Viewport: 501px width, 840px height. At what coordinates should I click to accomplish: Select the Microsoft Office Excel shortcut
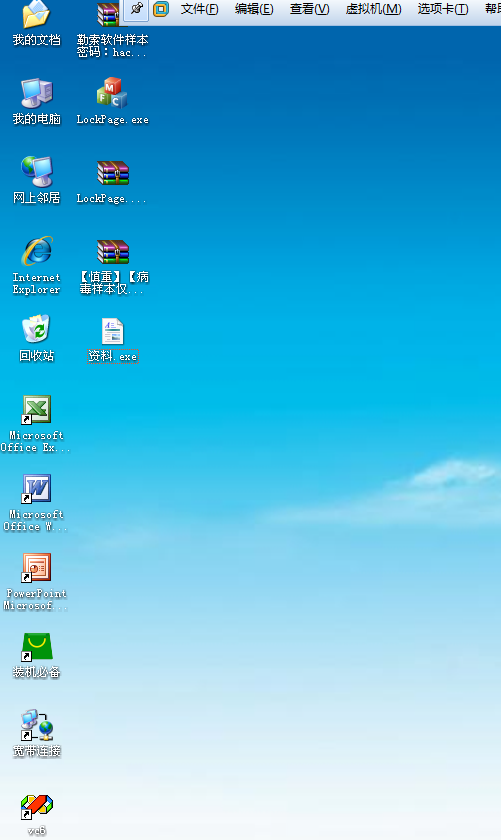click(36, 409)
